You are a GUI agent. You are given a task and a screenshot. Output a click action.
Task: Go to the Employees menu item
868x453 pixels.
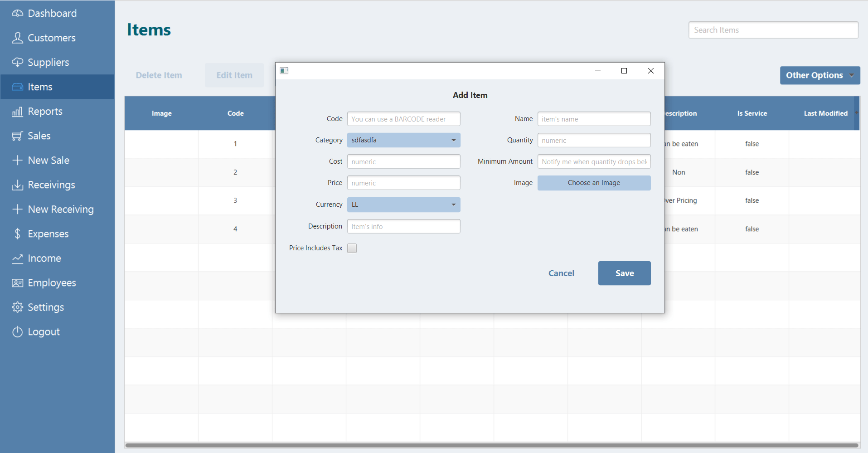[x=52, y=283]
